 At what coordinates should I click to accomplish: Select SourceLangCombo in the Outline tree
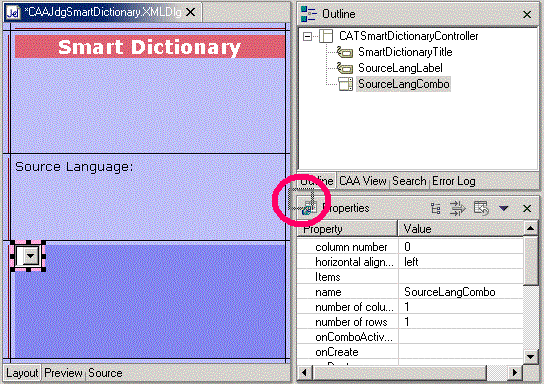[404, 84]
